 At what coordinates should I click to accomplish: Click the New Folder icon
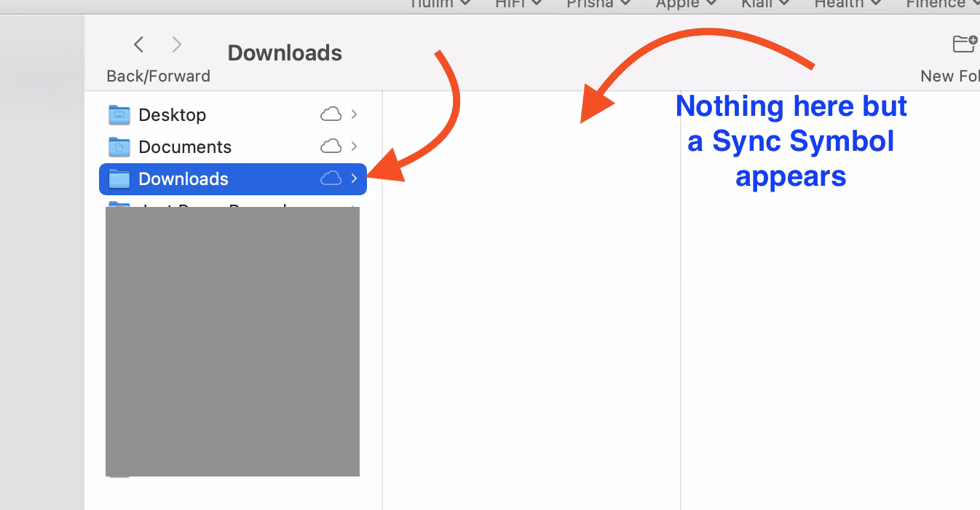tap(965, 44)
